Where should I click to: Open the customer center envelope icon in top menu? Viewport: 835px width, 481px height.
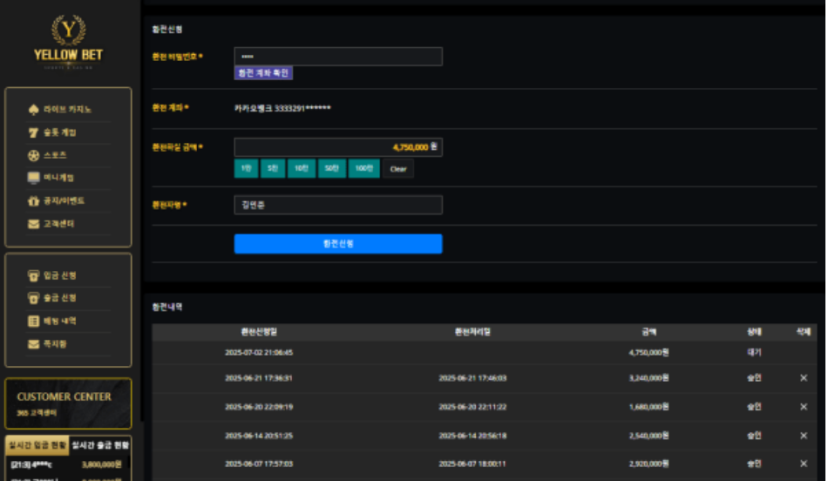[34, 224]
